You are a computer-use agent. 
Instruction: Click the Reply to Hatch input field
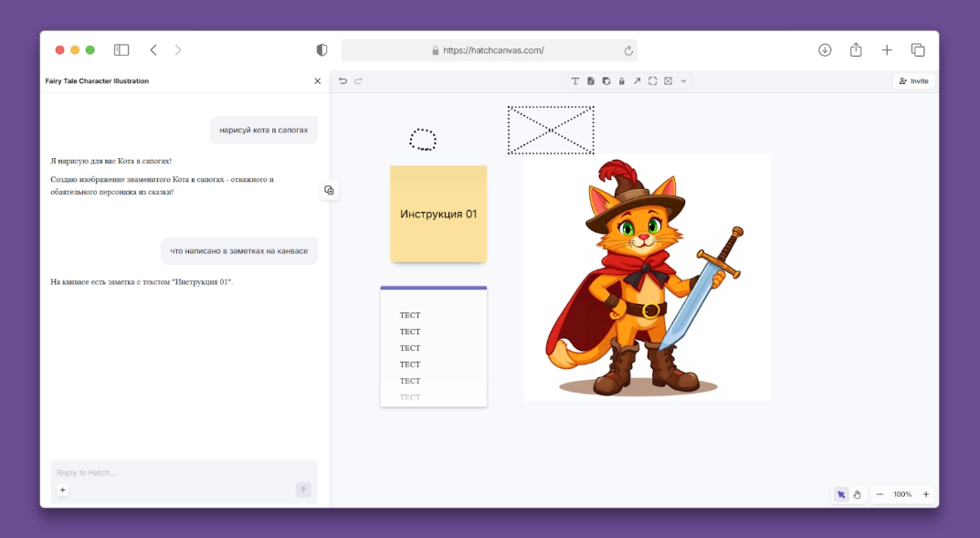point(184,472)
